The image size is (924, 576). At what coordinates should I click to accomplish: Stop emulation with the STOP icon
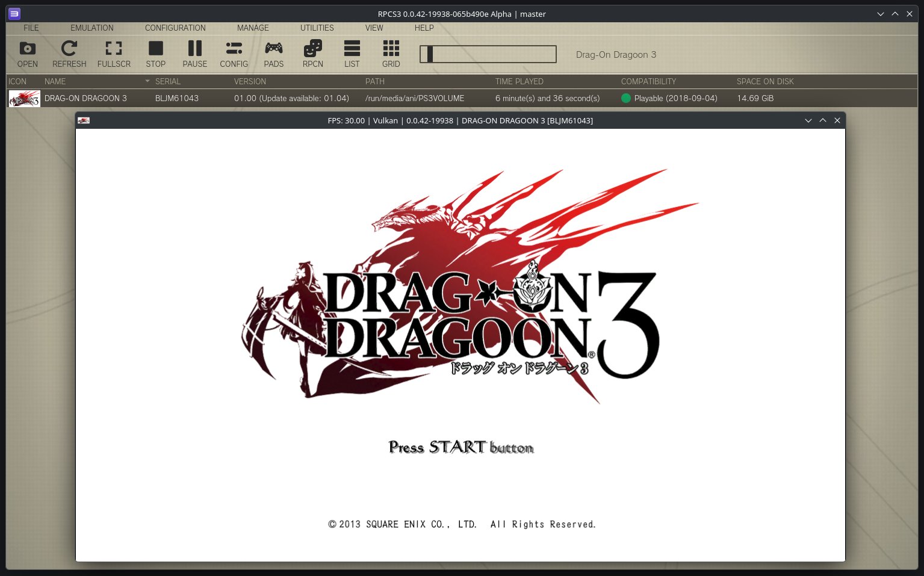pyautogui.click(x=156, y=54)
